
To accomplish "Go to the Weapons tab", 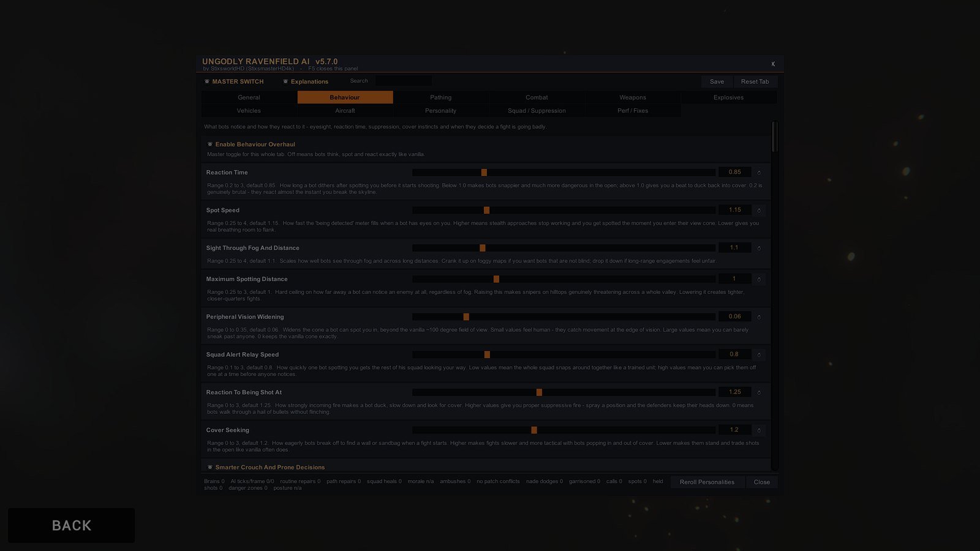I will tap(633, 97).
